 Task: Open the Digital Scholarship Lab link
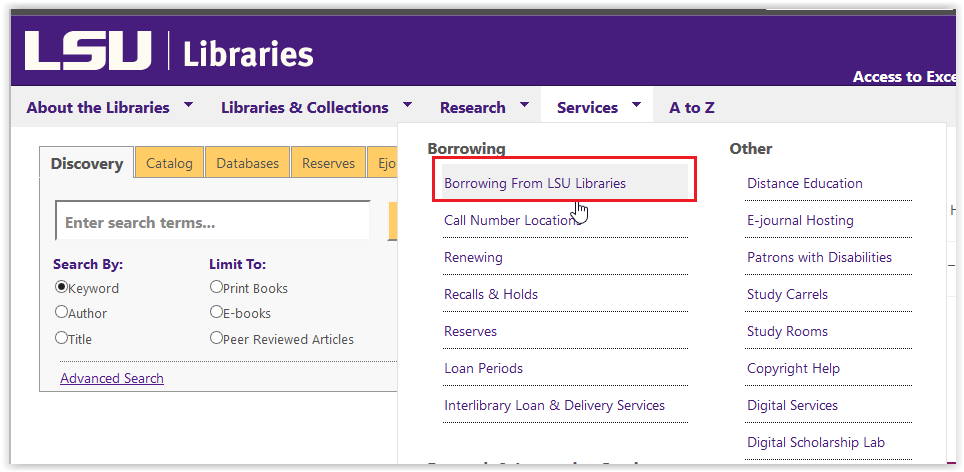(x=815, y=442)
